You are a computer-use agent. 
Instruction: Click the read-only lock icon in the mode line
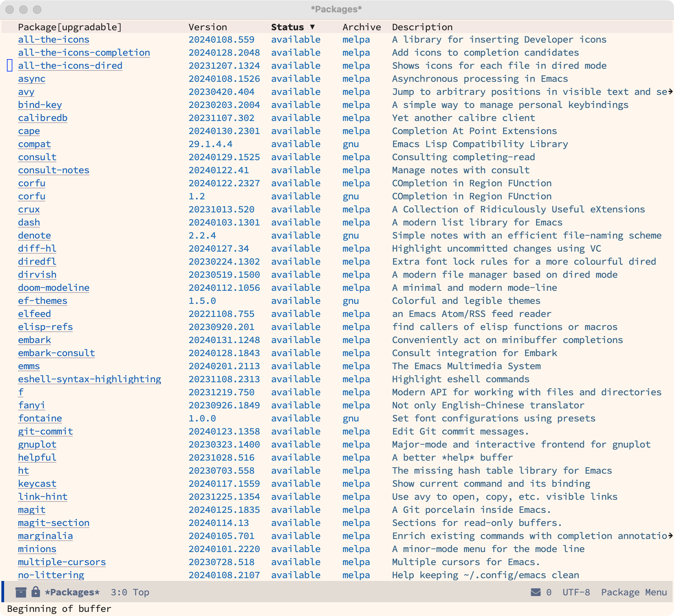coord(35,592)
